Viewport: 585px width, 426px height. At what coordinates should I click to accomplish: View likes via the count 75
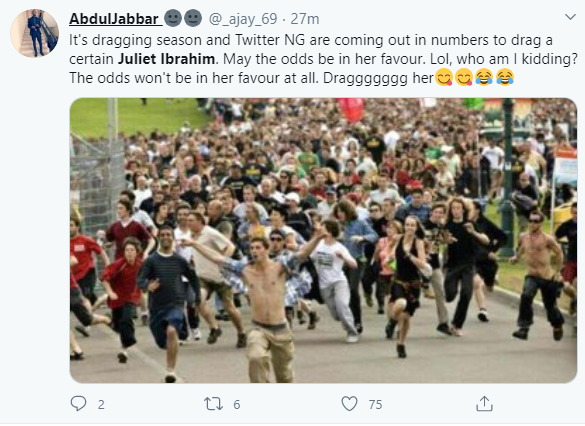(375, 404)
